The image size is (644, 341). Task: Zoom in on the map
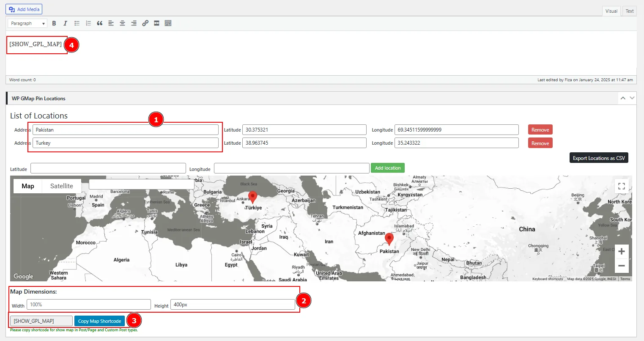[622, 252]
